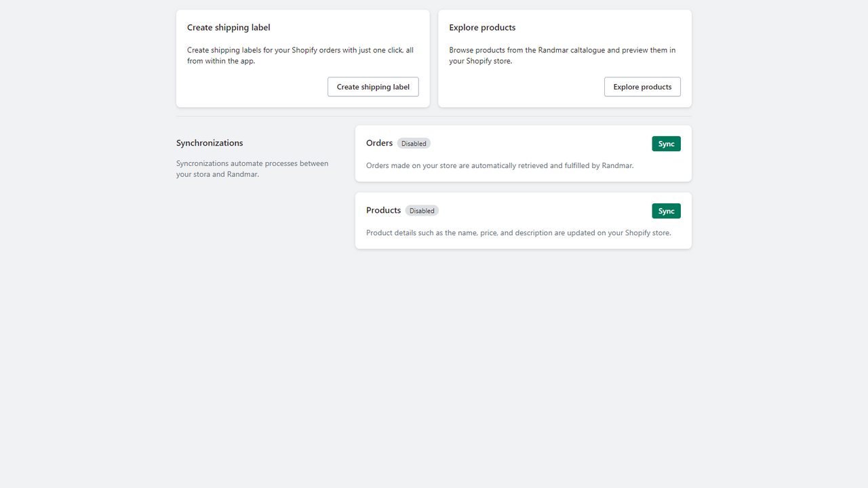Image resolution: width=868 pixels, height=488 pixels.
Task: Click the Orders automatically retrieved description text
Action: click(x=500, y=165)
